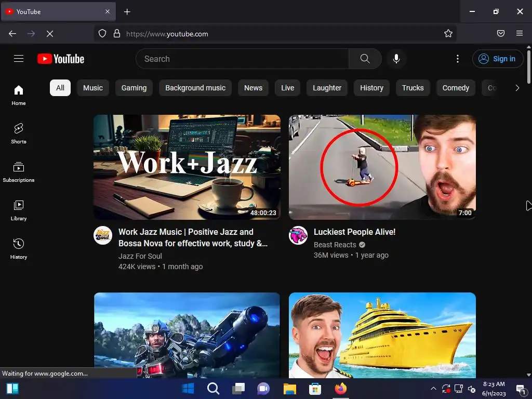This screenshot has height=399, width=532.
Task: Visit the Beast Reacts channel name
Action: 335,245
